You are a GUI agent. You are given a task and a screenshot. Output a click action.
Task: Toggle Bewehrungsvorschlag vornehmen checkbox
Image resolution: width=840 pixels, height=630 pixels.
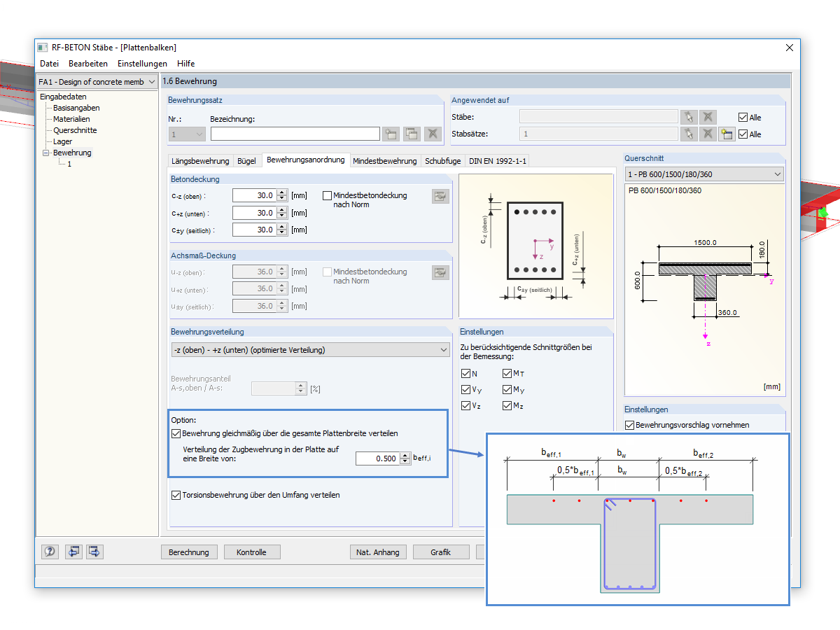(629, 425)
